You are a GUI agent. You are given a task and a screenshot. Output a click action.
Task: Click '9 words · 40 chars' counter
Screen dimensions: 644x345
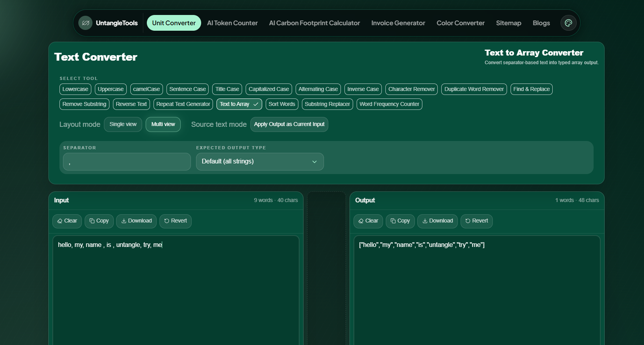276,200
